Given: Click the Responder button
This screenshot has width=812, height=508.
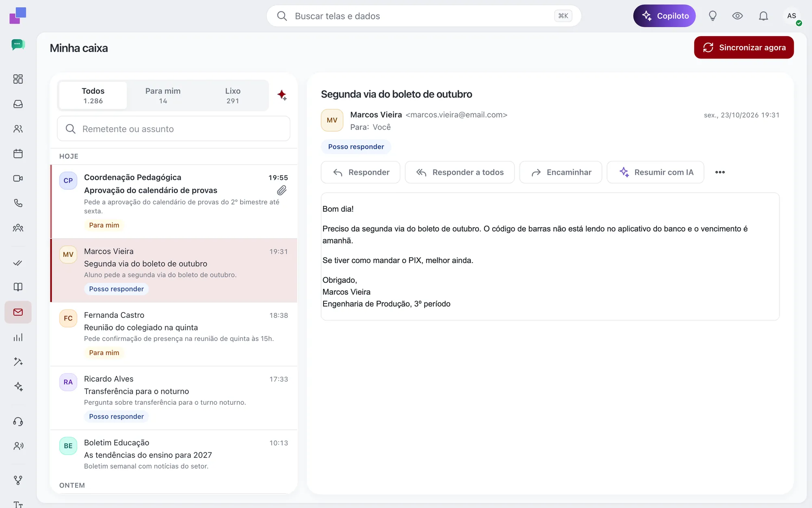Looking at the screenshot, I should tap(361, 172).
